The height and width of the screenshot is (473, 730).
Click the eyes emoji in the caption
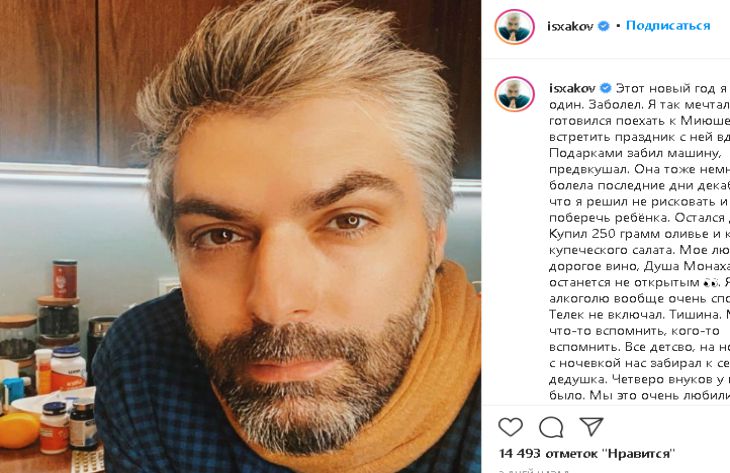[x=710, y=283]
